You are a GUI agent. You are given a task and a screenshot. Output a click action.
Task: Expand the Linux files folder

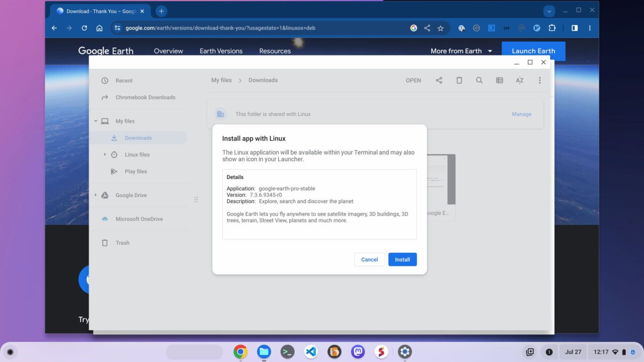[x=105, y=154]
